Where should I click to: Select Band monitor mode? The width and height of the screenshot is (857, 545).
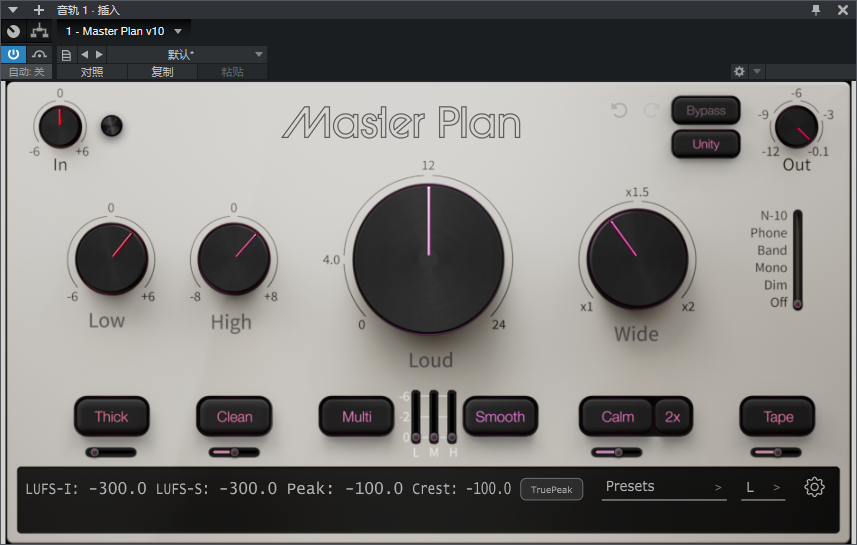[772, 250]
